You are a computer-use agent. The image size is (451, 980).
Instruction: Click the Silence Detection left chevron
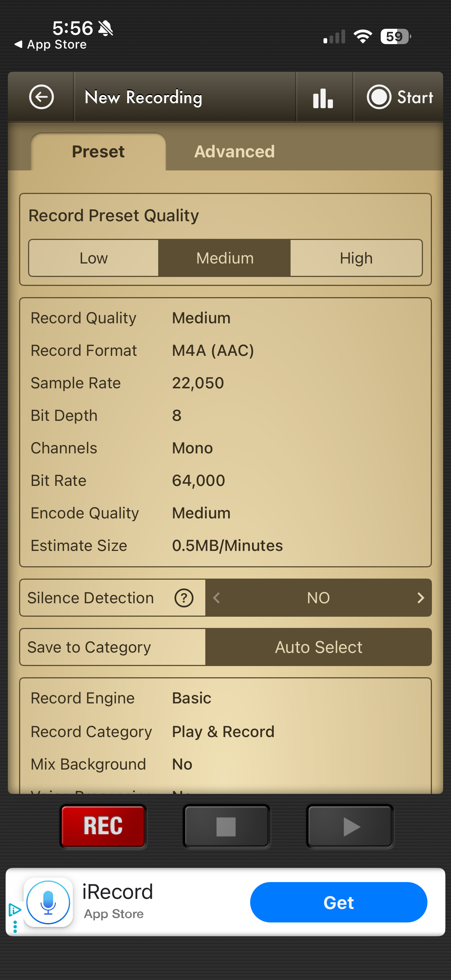(x=217, y=598)
